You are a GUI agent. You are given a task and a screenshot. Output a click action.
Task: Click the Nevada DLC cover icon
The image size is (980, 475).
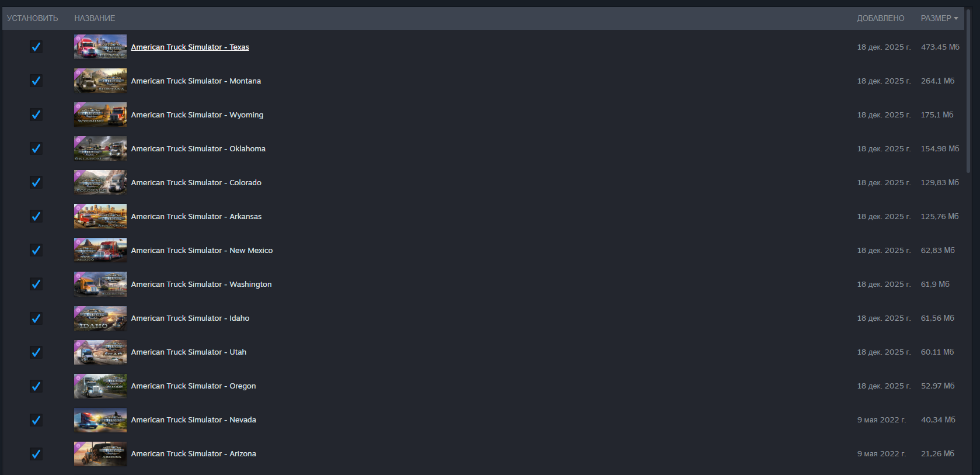pos(100,419)
